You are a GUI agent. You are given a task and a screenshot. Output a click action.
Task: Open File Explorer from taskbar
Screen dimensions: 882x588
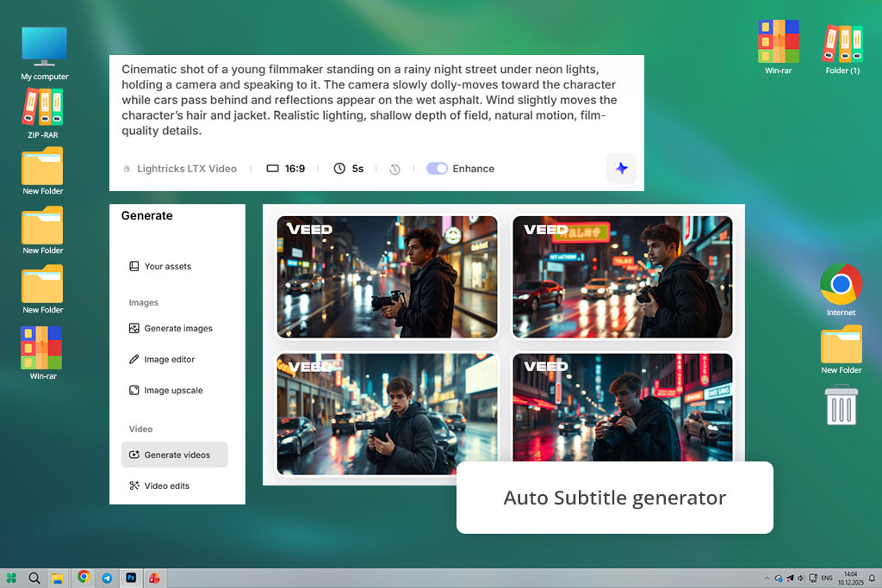(58, 579)
